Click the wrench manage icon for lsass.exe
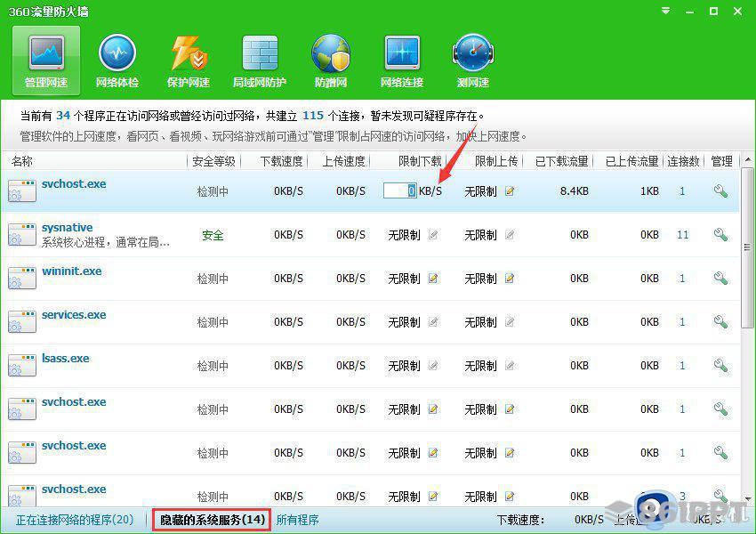Viewport: 756px width, 534px height. tap(720, 366)
